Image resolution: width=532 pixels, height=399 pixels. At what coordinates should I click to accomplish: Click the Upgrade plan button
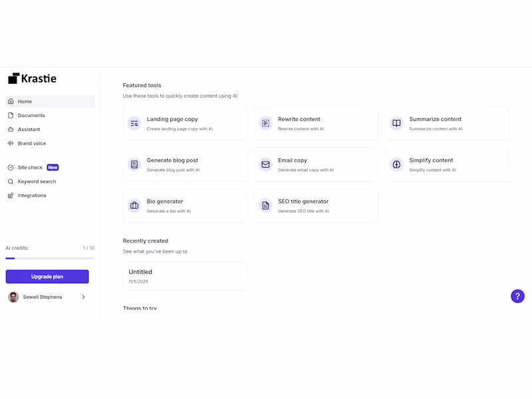pyautogui.click(x=47, y=277)
